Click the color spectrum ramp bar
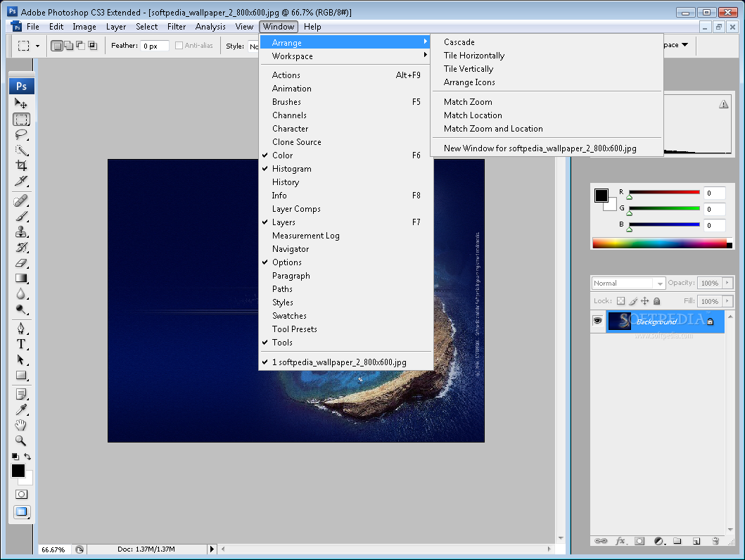745x560 pixels. 659,243
